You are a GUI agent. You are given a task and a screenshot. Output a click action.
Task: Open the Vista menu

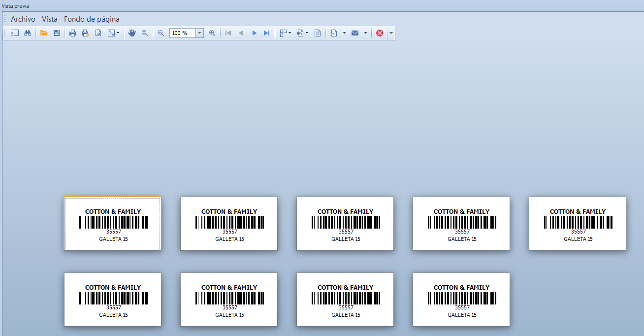tap(50, 19)
